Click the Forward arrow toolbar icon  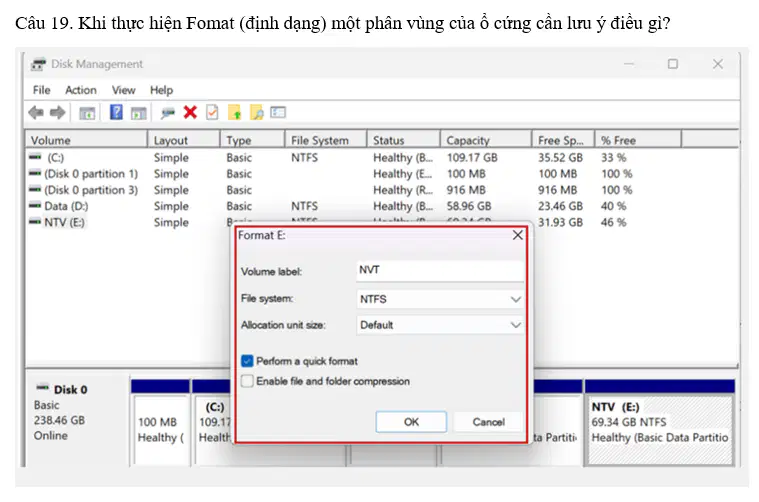click(57, 113)
